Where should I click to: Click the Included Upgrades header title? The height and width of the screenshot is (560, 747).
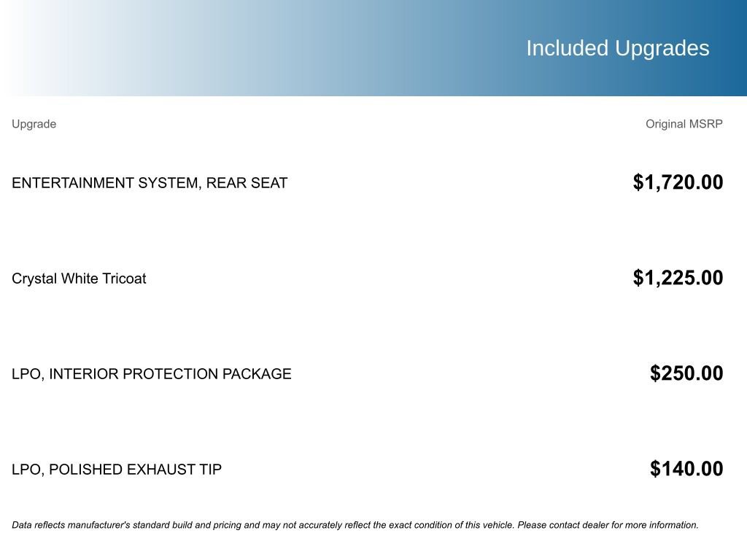[x=617, y=49]
